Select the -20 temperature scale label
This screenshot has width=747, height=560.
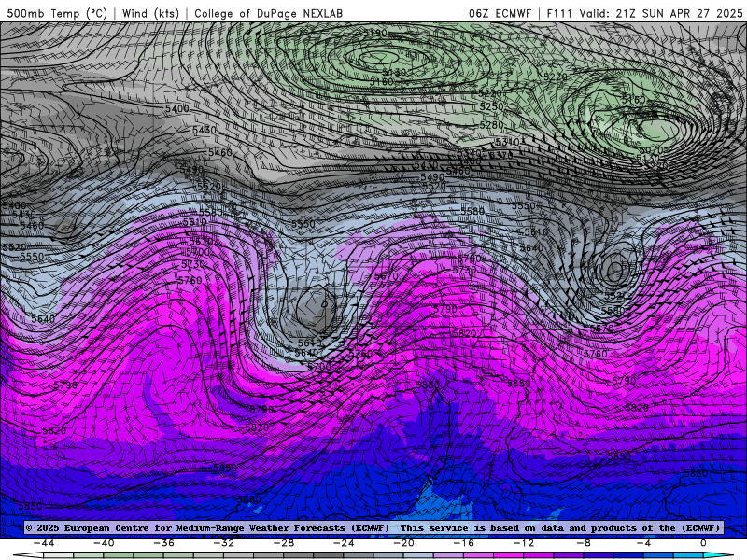click(404, 543)
